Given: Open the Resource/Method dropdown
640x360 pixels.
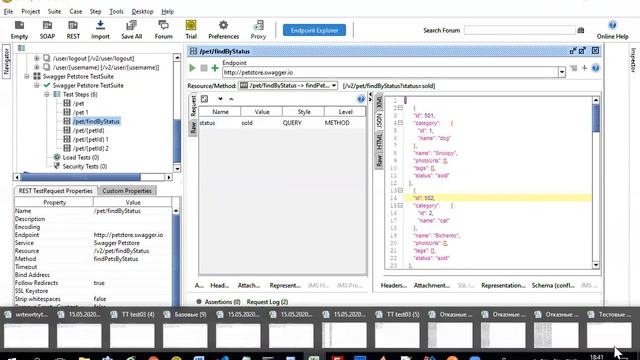Looking at the screenshot, I should point(288,86).
